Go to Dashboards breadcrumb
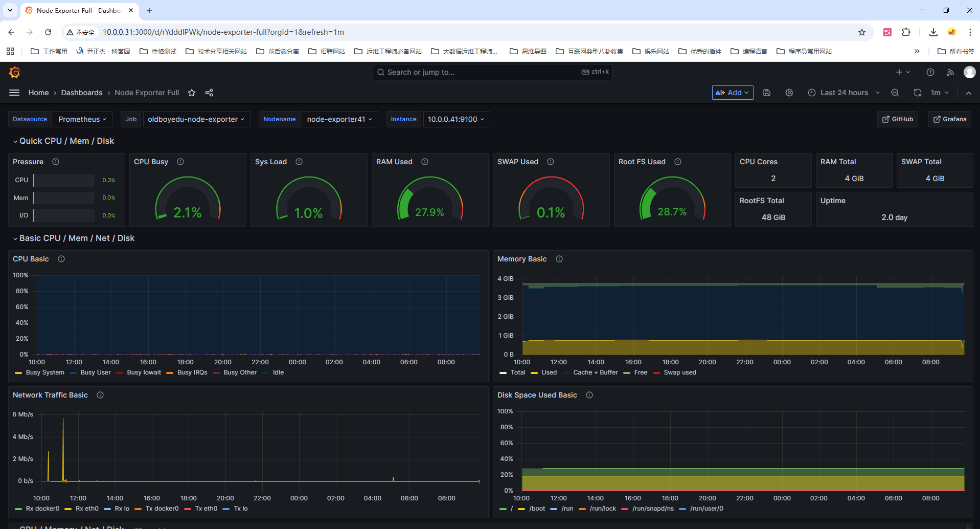 [x=82, y=93]
